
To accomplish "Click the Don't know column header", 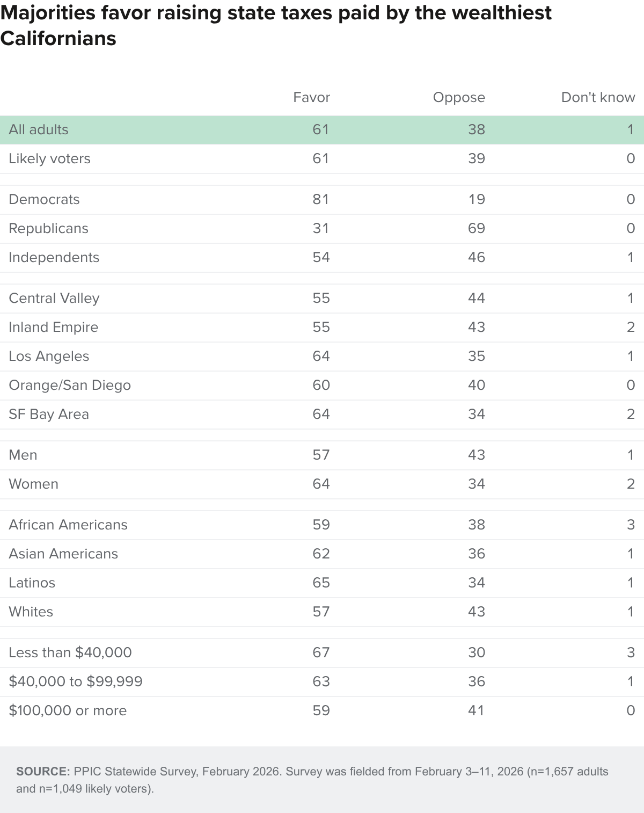I will click(x=598, y=97).
